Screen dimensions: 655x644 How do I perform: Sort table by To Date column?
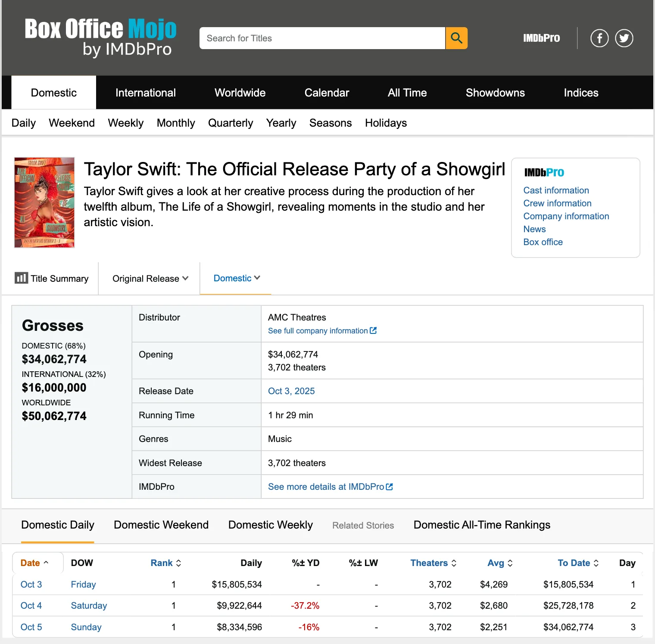[x=578, y=563]
